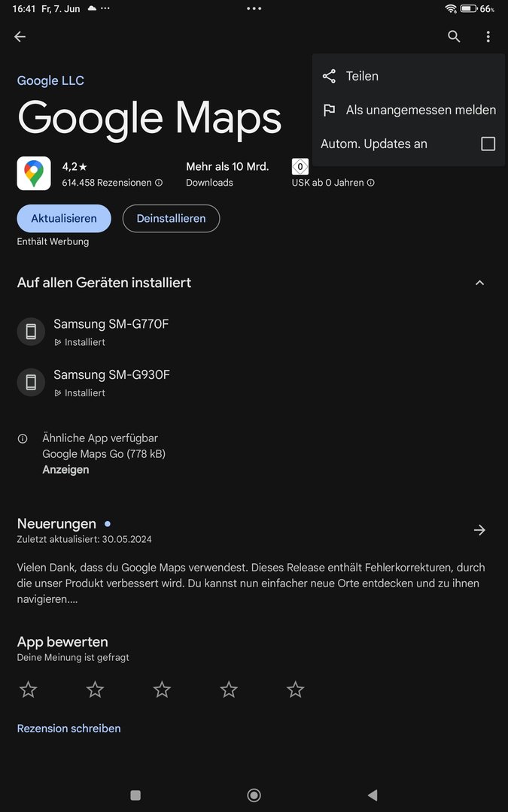Click the flag icon in the menu
The height and width of the screenshot is (812, 508).
[329, 110]
